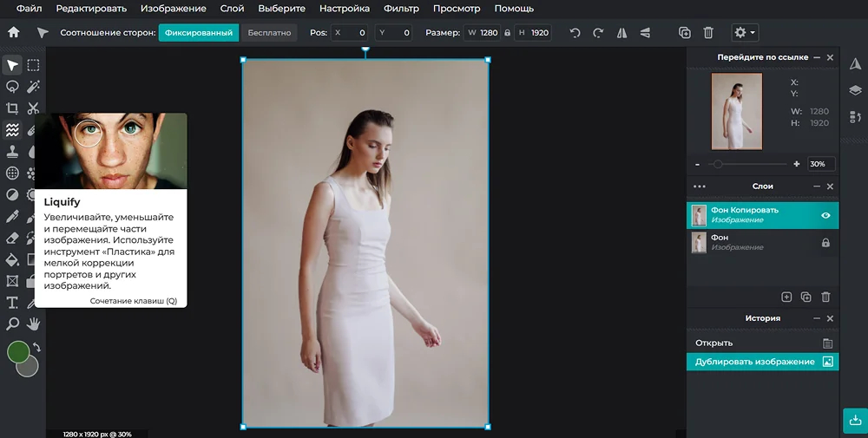Toggle the size aspect lock icon

[507, 33]
